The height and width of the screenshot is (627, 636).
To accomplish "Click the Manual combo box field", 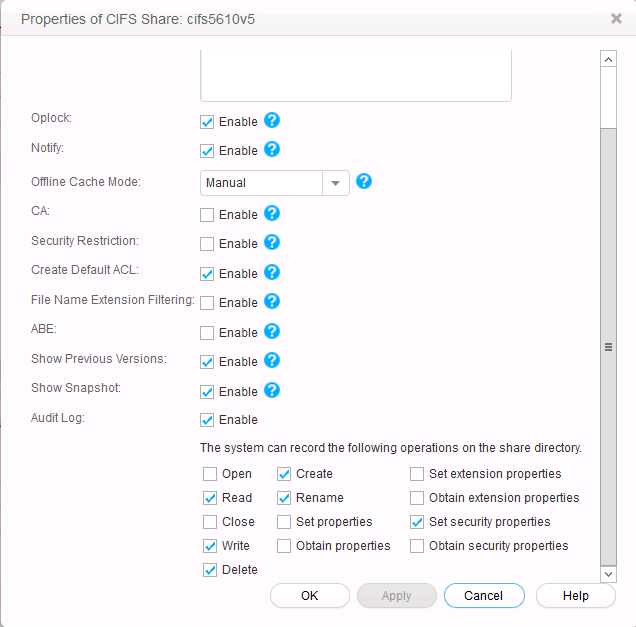I will [x=261, y=183].
